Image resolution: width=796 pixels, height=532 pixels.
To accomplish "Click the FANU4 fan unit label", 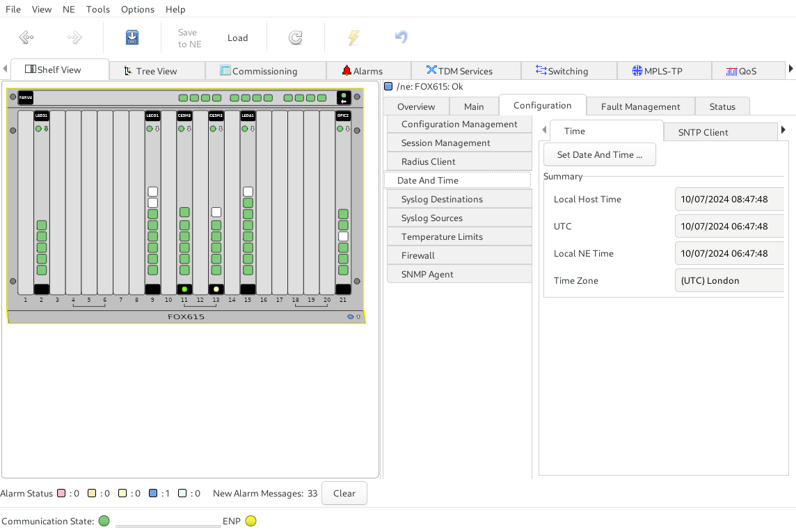I will point(26,98).
